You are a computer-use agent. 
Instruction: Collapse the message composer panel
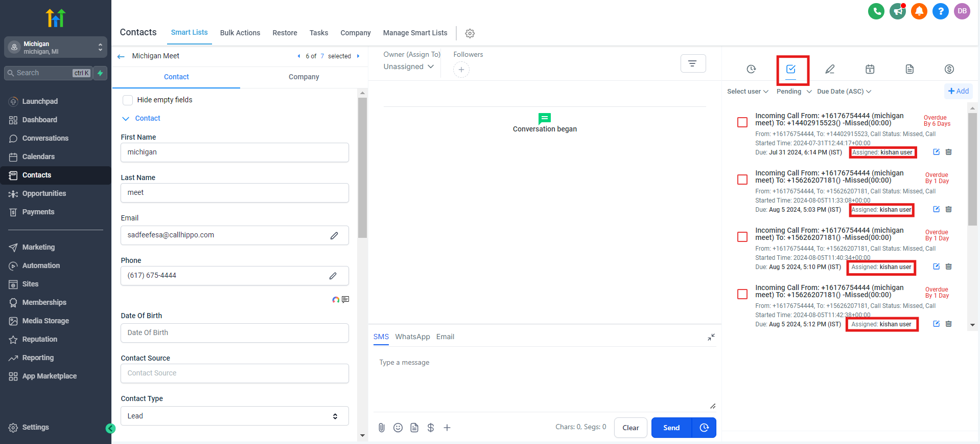pos(711,337)
